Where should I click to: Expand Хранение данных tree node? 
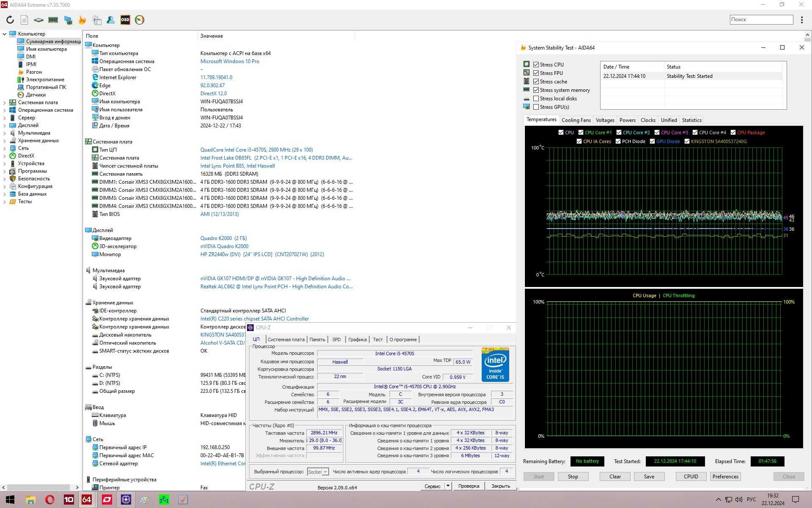(x=4, y=141)
